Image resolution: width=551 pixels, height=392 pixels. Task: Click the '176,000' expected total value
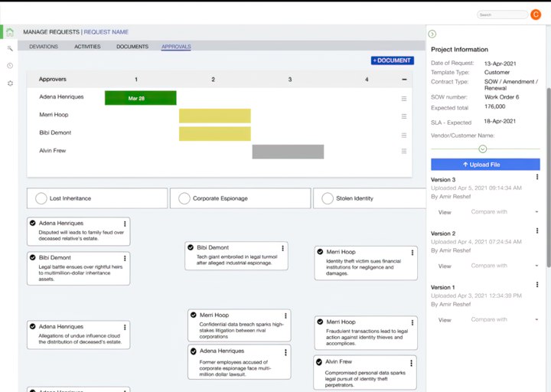(495, 106)
